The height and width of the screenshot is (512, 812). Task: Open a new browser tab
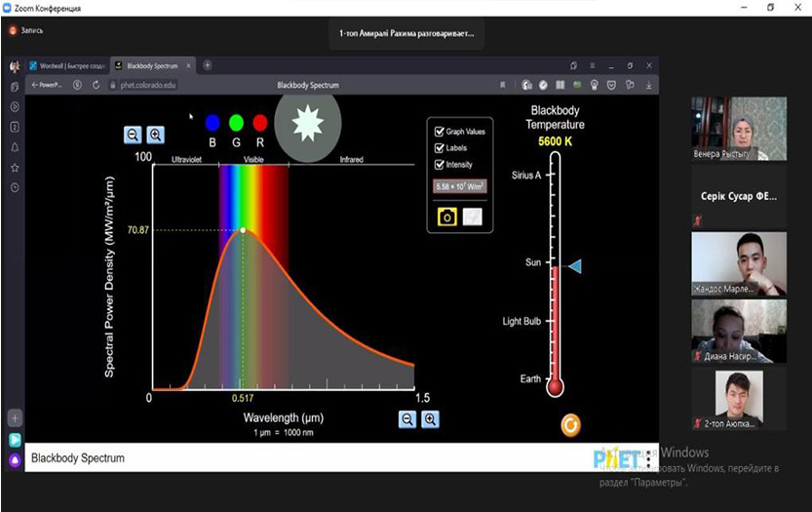point(208,65)
